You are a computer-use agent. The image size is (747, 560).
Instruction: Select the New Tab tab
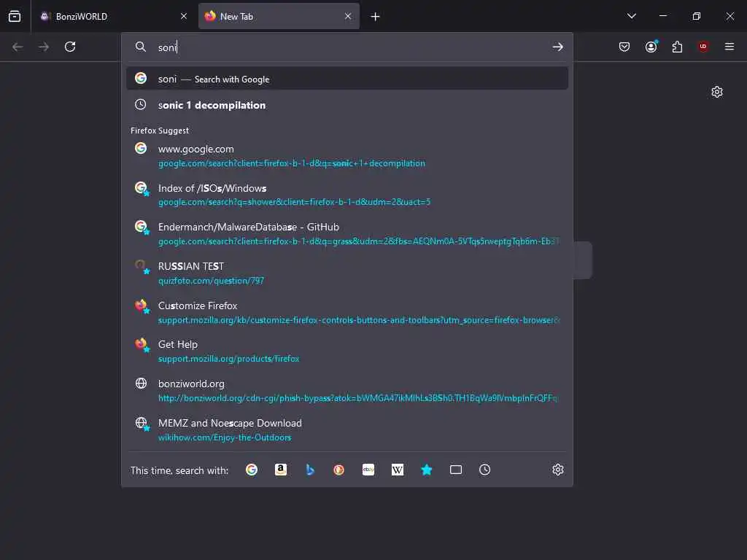(279, 16)
